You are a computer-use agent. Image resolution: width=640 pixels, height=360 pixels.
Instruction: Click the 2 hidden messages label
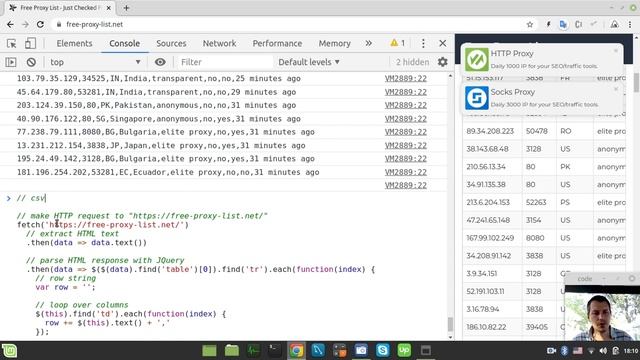click(412, 62)
